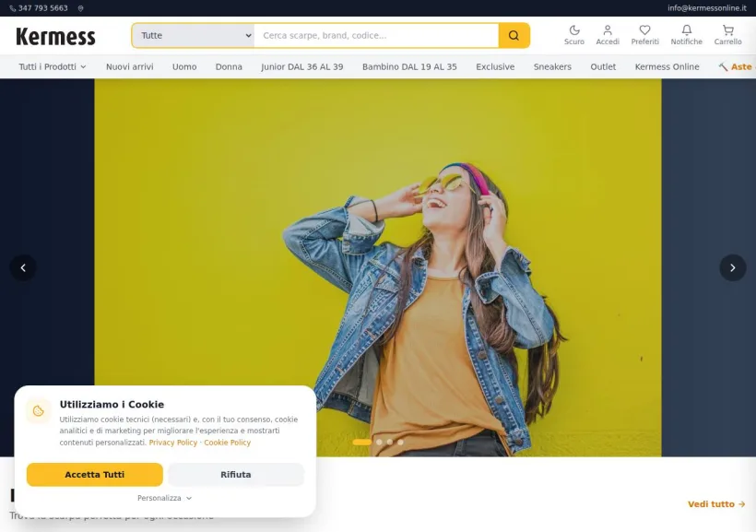Click the phone number 347 793 5663

click(39, 8)
